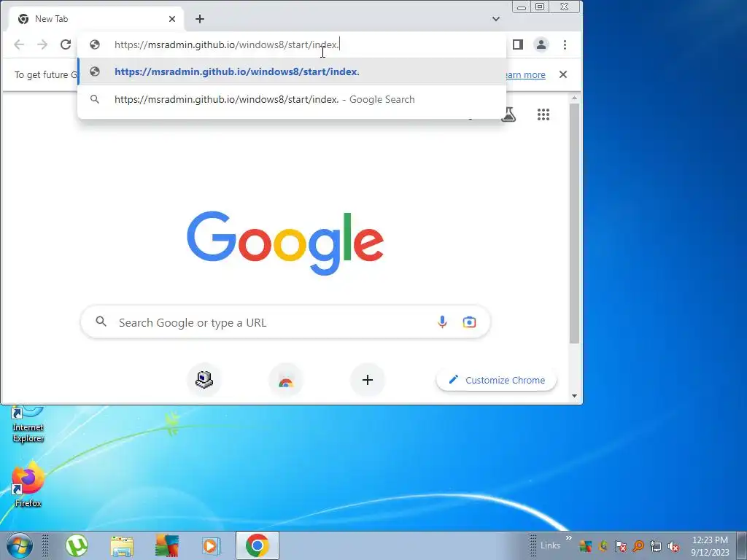Open the colorful tiles taskbar app
Screen dimensions: 747x560
(x=167, y=545)
